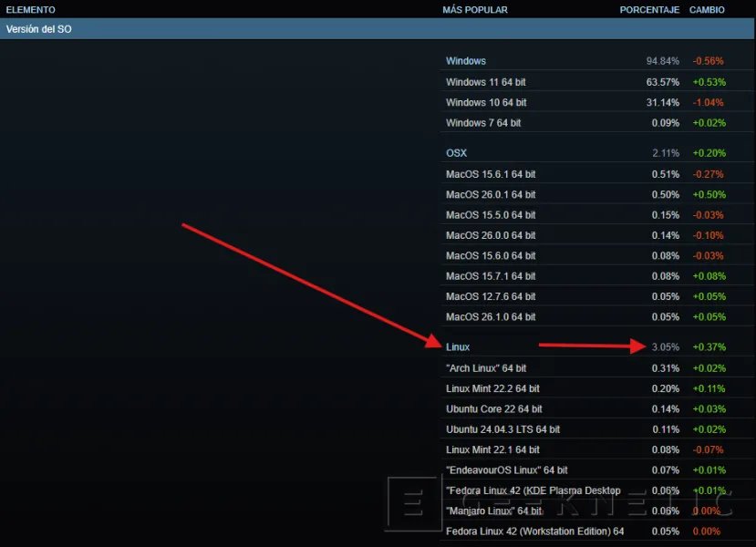Click the Ubuntu Core 22 0.14% percentage

(x=666, y=408)
